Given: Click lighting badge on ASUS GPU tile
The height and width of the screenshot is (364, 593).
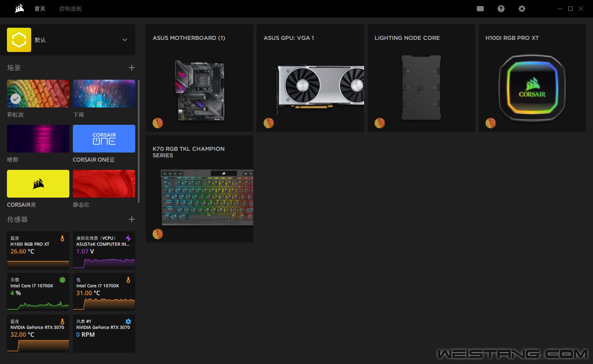Looking at the screenshot, I should pyautogui.click(x=269, y=123).
